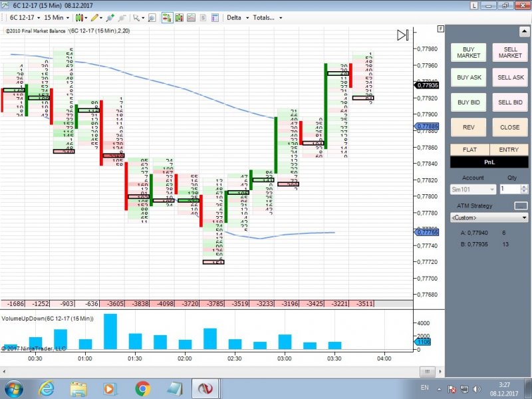Image resolution: width=532 pixels, height=399 pixels.
Task: Open the file explorer folder taskbar icon
Action: click(x=78, y=389)
